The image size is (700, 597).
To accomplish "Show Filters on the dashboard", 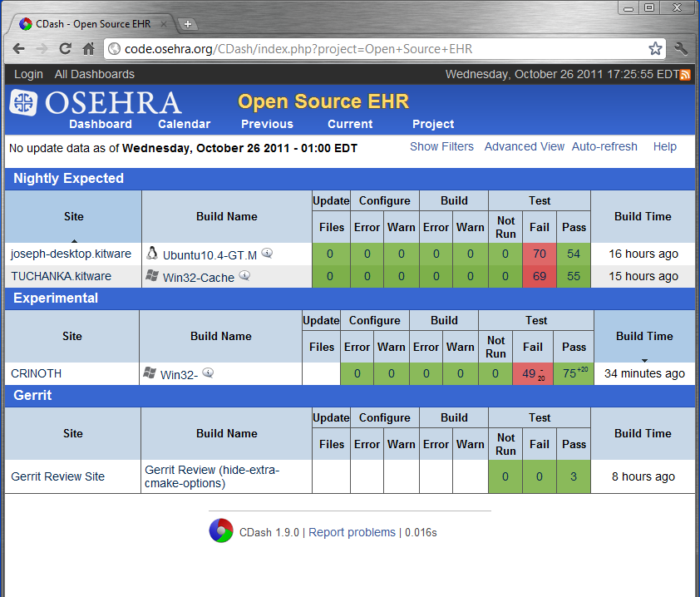I will point(441,146).
